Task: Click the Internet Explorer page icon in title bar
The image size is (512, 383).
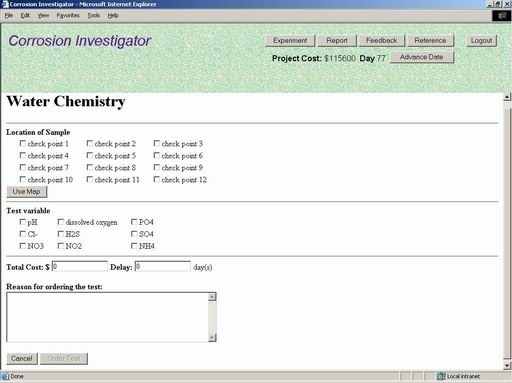Action: click(5, 4)
